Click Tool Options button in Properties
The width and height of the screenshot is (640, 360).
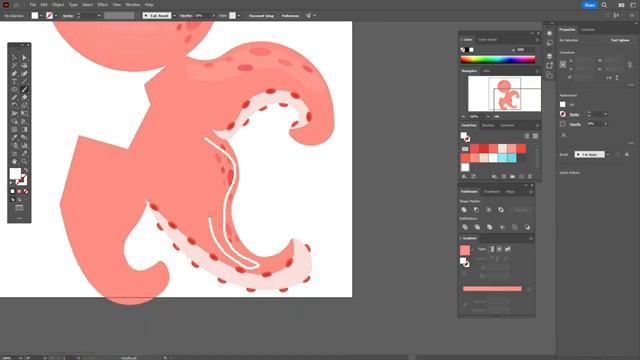620,40
